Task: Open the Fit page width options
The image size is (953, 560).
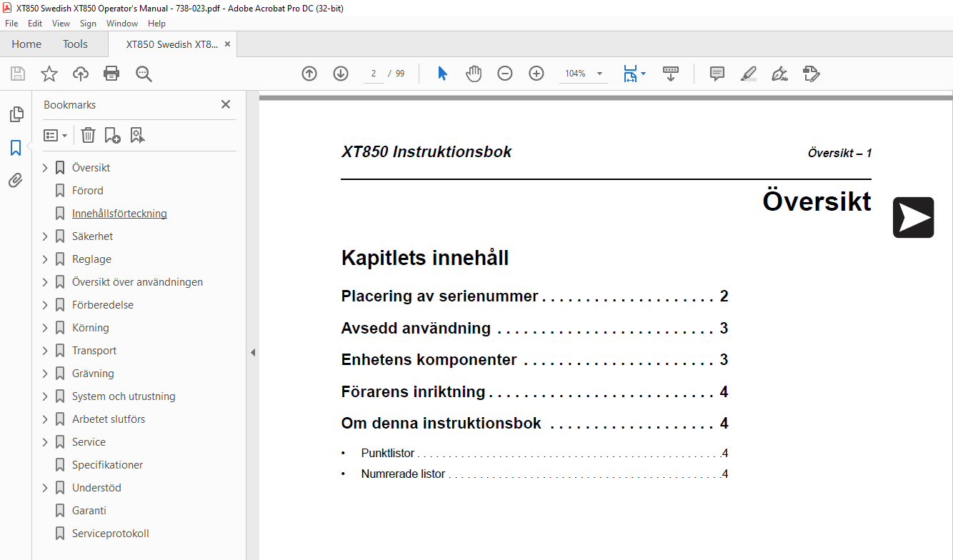Action: [634, 74]
